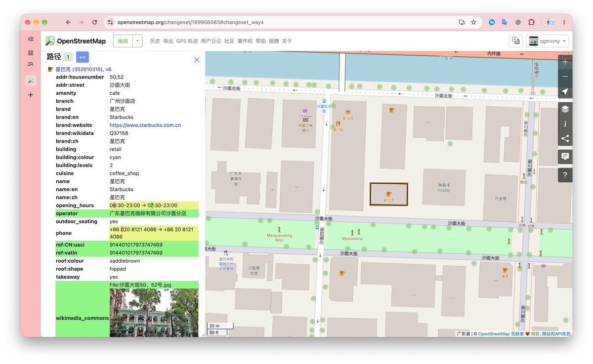
Task: Activate the query features tool
Action: [565, 175]
